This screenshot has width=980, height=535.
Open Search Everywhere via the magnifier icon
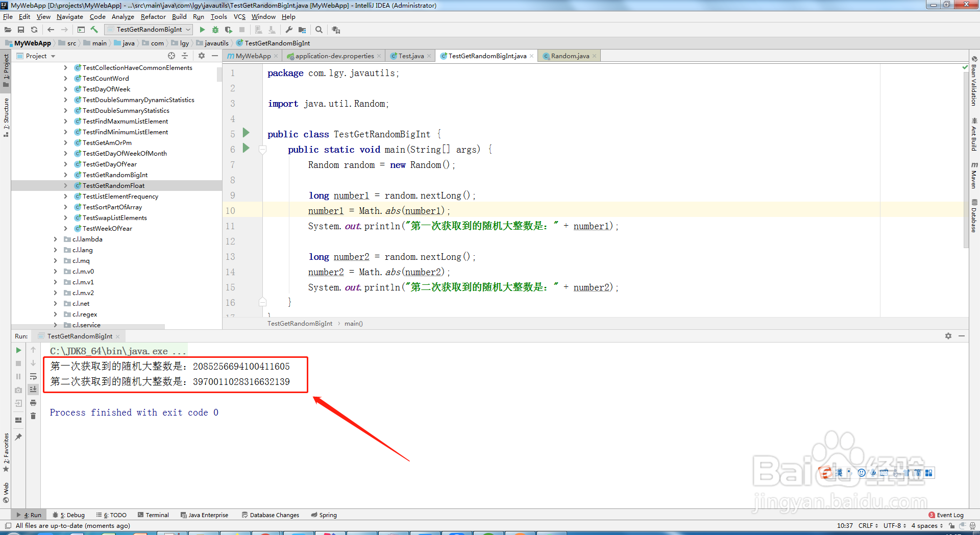point(319,30)
